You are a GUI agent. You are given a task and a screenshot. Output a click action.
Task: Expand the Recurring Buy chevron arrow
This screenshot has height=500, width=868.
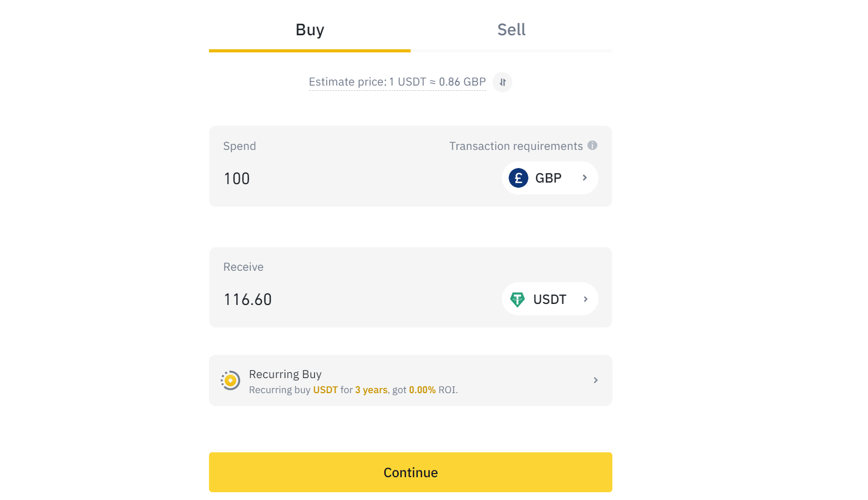(x=595, y=380)
